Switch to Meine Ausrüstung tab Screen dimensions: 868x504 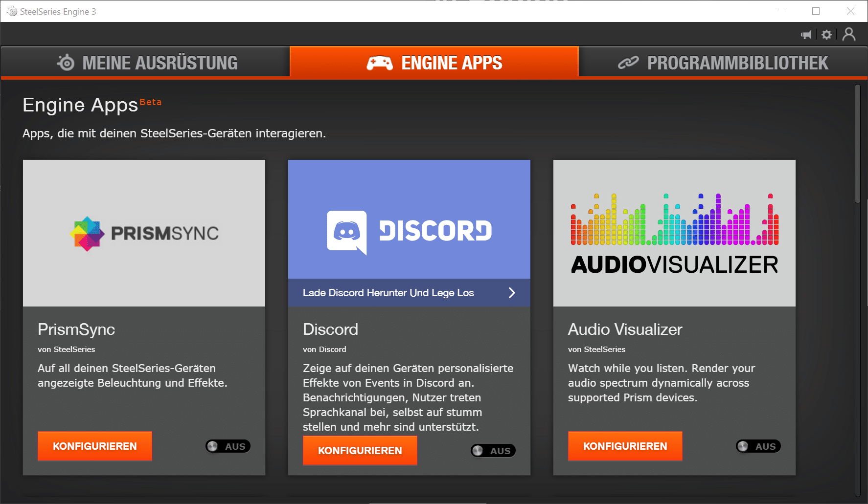point(146,63)
